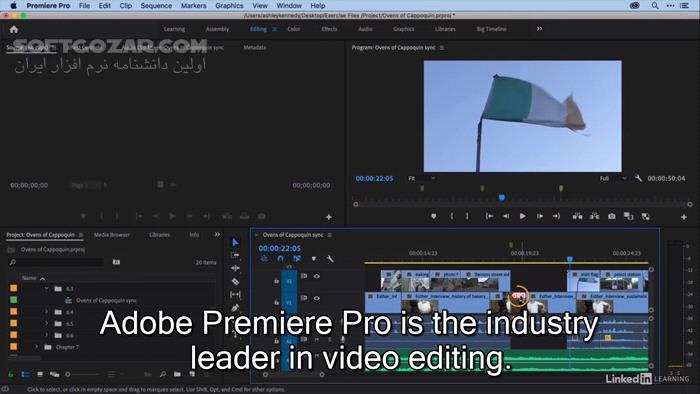The height and width of the screenshot is (394, 700).
Task: Step back one frame in Program monitor
Action: tap(506, 216)
